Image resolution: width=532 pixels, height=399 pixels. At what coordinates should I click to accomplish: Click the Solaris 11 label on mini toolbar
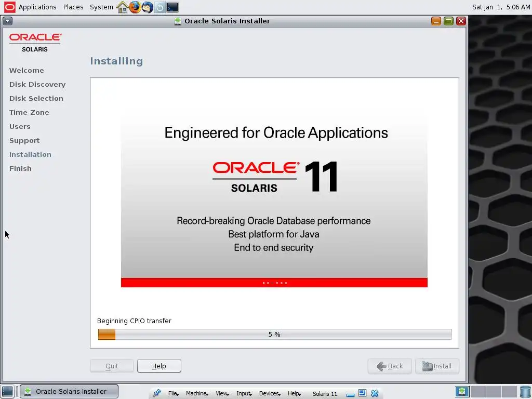(325, 394)
